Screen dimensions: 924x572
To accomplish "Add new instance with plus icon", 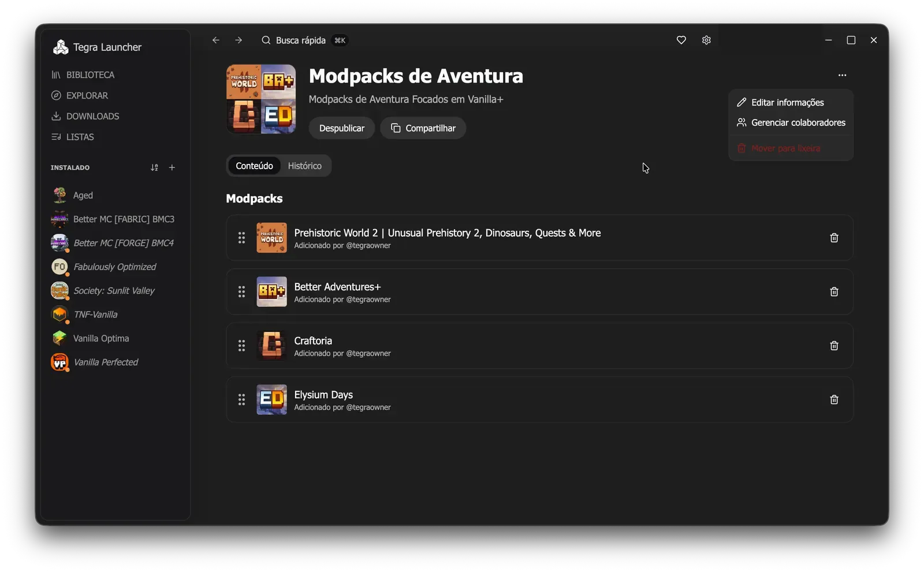I will [x=172, y=168].
